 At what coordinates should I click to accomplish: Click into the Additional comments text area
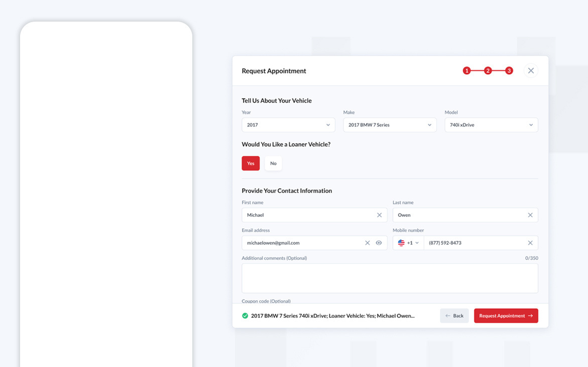click(x=390, y=278)
